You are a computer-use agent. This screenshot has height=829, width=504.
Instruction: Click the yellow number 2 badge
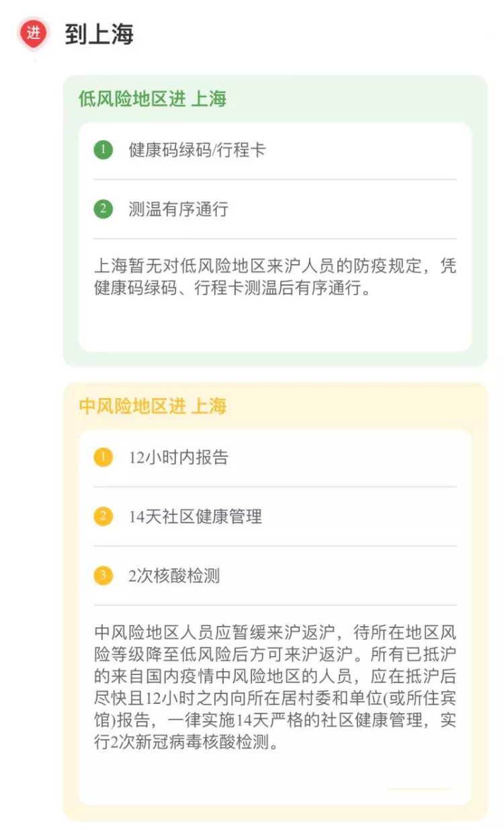point(103,516)
